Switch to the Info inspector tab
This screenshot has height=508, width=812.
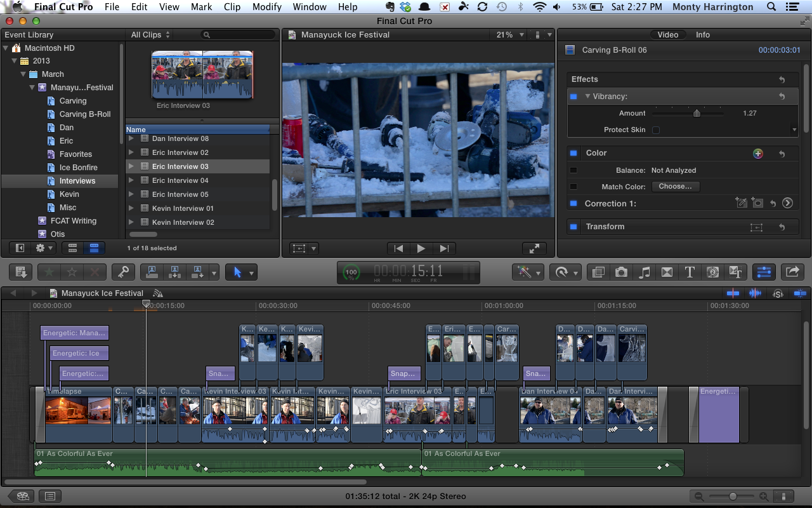tap(703, 35)
